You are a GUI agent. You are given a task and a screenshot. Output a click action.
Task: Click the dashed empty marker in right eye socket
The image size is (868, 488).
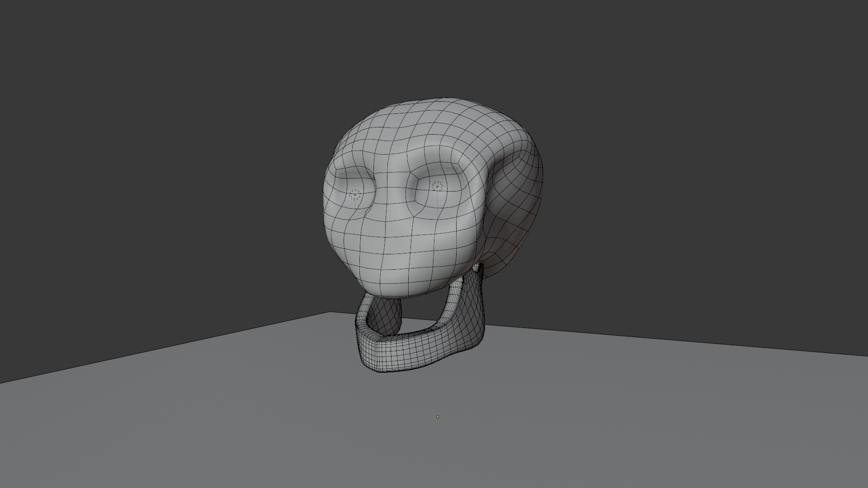tap(437, 187)
